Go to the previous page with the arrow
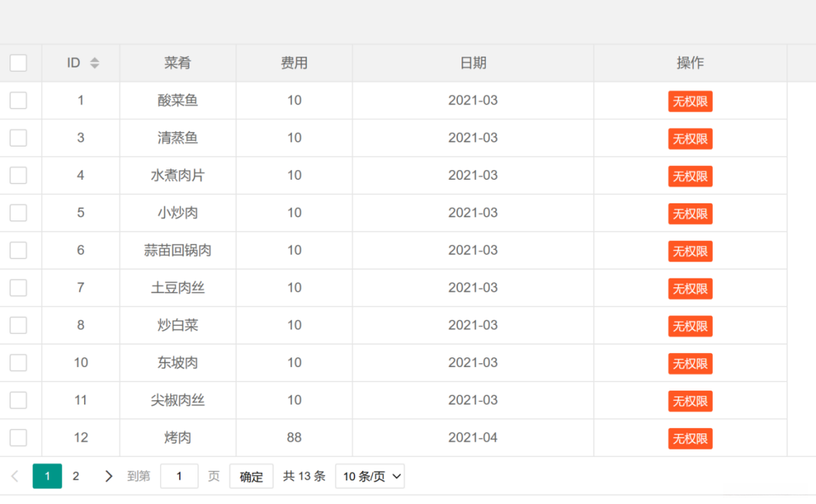This screenshot has height=504, width=816. (x=15, y=476)
